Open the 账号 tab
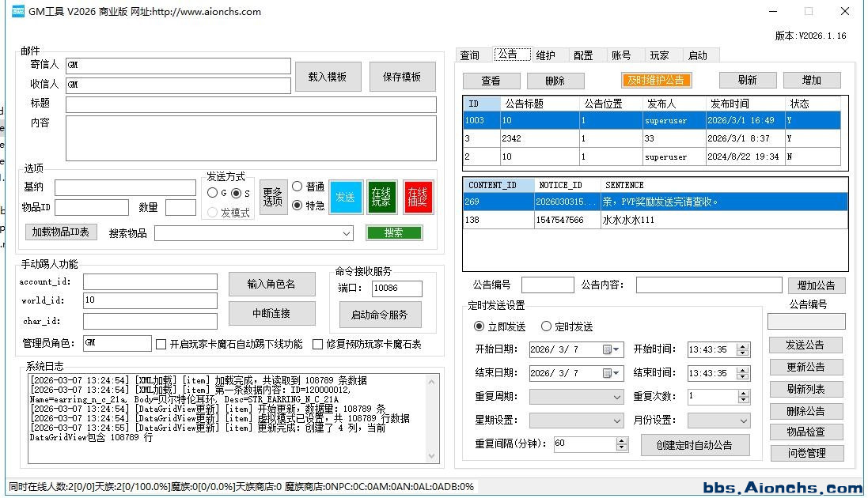868x498 pixels. point(621,55)
